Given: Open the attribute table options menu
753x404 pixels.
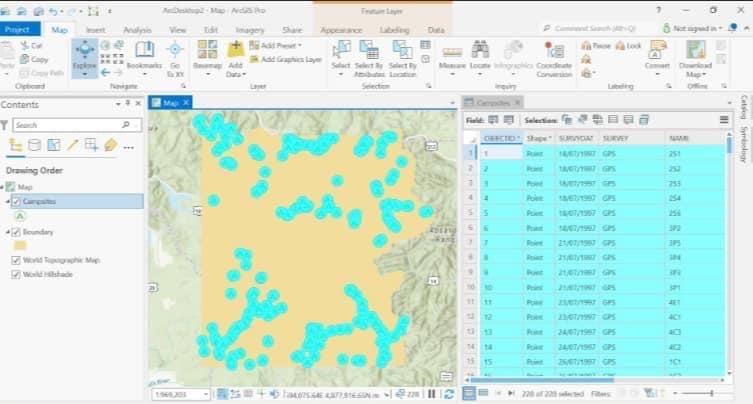Looking at the screenshot, I should point(724,120).
